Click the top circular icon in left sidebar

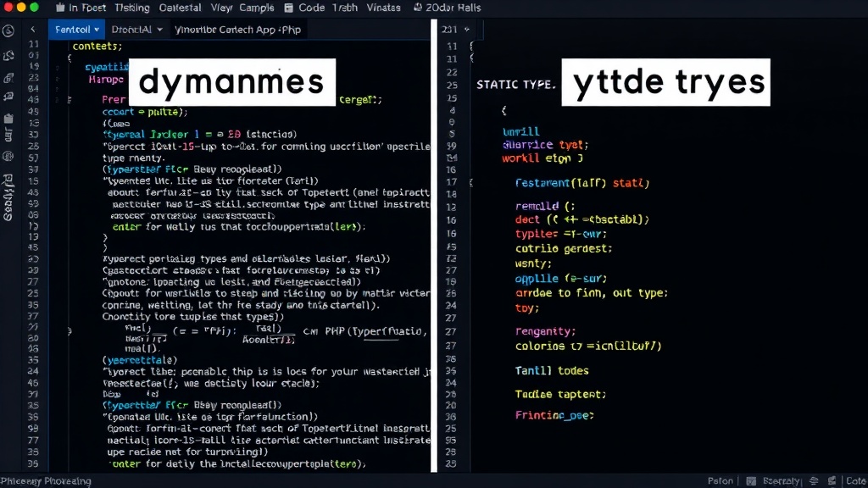8,31
